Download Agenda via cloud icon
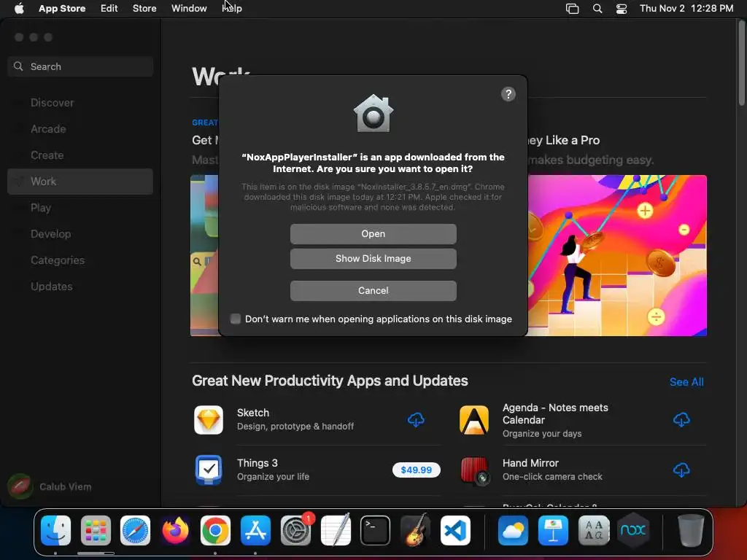Screen dimensions: 747x560 click(681, 419)
